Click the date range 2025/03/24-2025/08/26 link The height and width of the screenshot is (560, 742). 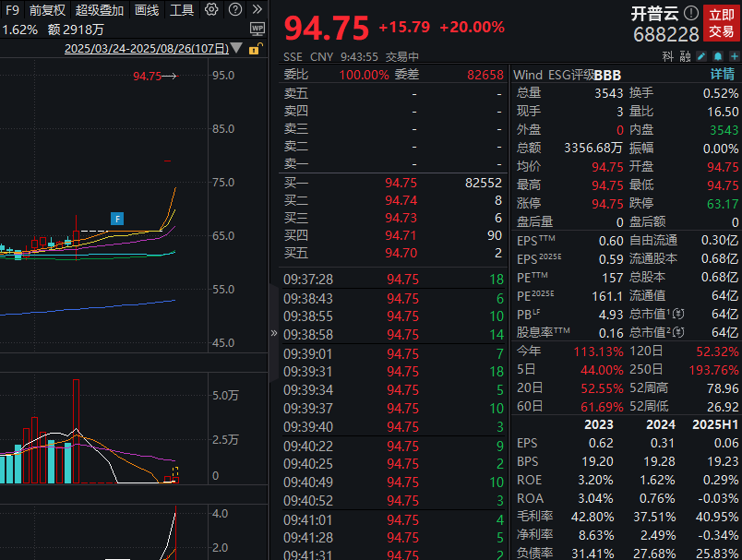pos(146,48)
